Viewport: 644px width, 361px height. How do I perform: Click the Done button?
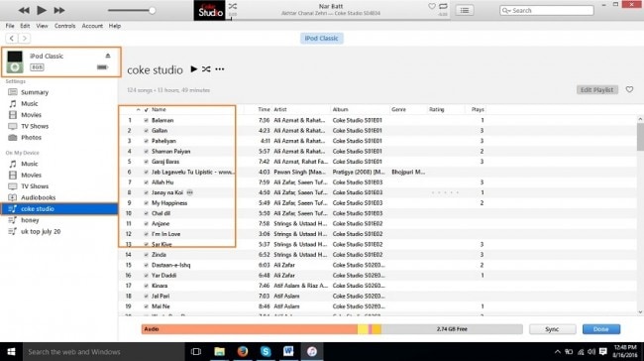pyautogui.click(x=600, y=329)
